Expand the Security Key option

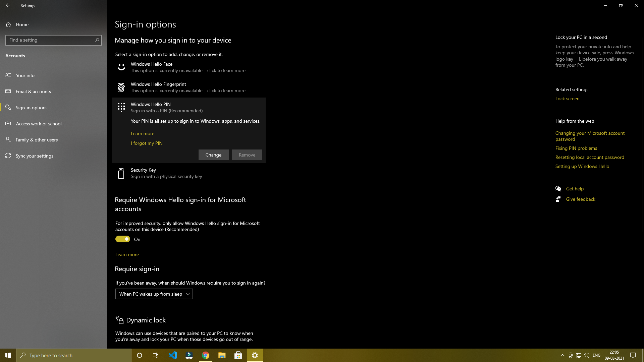pos(189,173)
